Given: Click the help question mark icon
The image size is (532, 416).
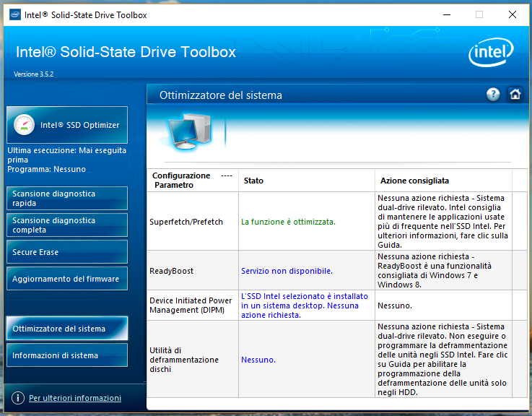Looking at the screenshot, I should 493,95.
